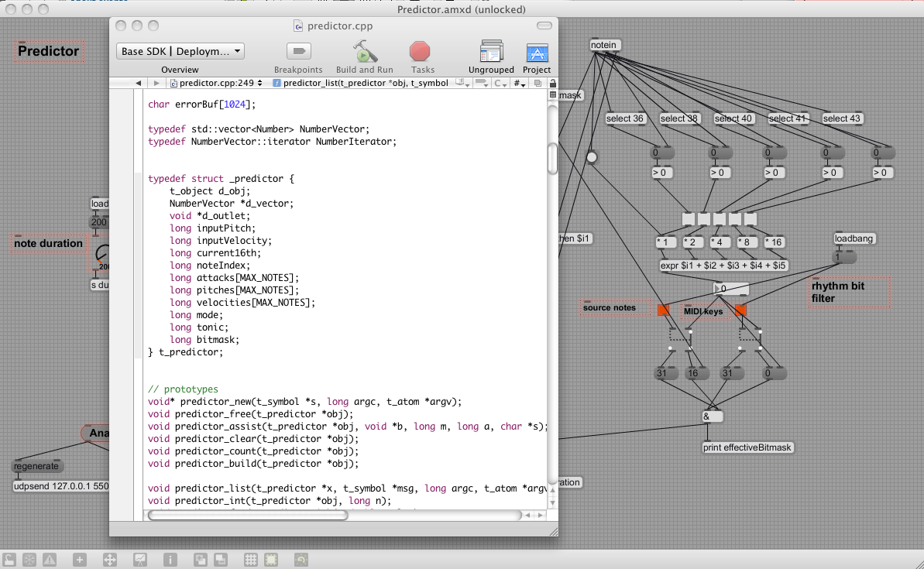Image resolution: width=924 pixels, height=569 pixels.
Task: Toggle the white box feeding the * 1 object
Action: pos(689,219)
